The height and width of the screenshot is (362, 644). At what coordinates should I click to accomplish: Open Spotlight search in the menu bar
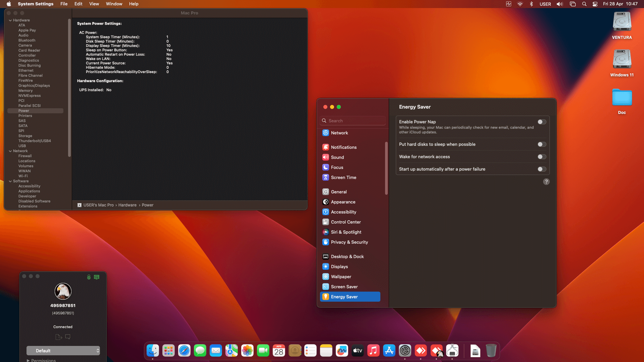pos(584,4)
